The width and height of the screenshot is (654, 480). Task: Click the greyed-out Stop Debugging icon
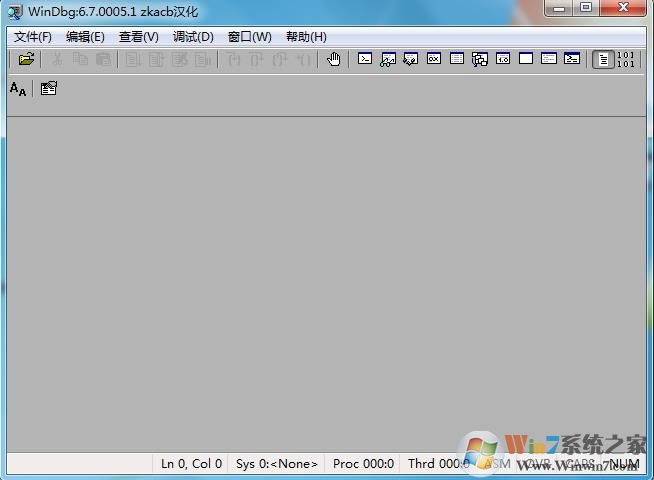click(179, 59)
